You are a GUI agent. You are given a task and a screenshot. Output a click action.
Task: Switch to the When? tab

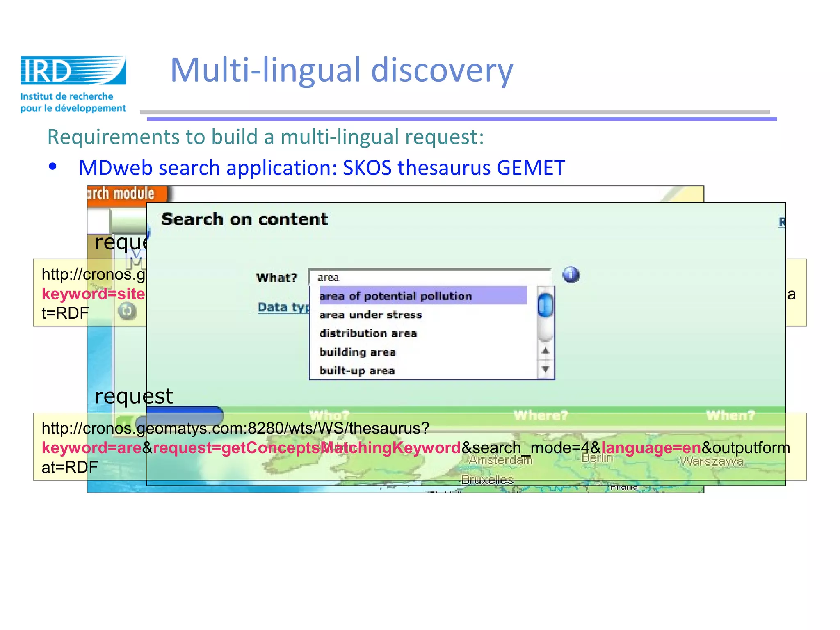tap(730, 415)
